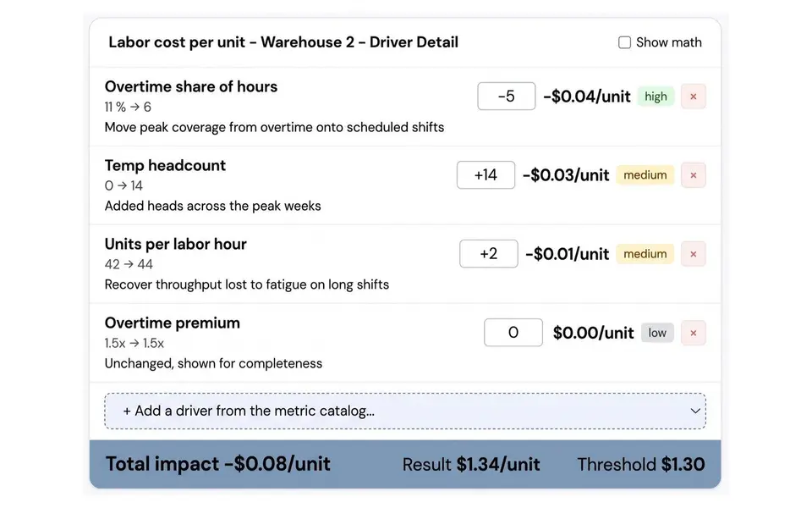Select the -$0.01/unit impact value
The image size is (812, 508).
[567, 254]
